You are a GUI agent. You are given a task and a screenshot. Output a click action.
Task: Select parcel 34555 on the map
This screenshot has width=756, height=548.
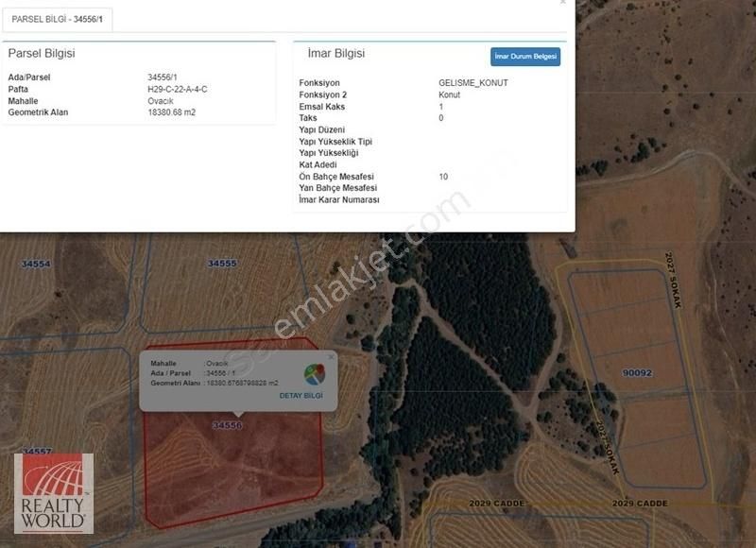coord(222,264)
